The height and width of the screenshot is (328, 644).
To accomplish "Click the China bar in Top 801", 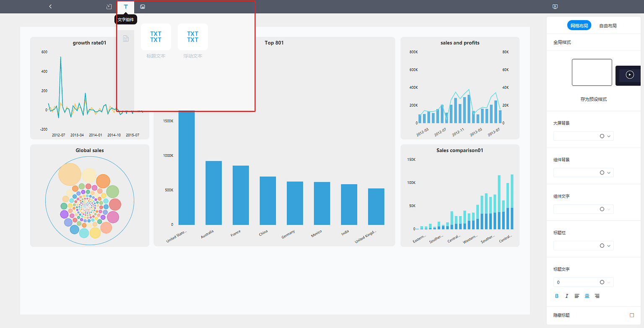I will tap(267, 201).
